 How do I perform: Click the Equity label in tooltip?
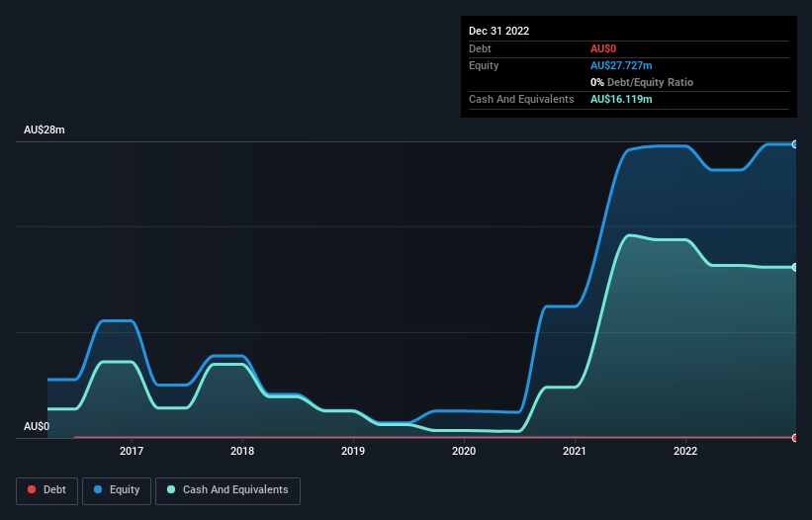tap(484, 65)
